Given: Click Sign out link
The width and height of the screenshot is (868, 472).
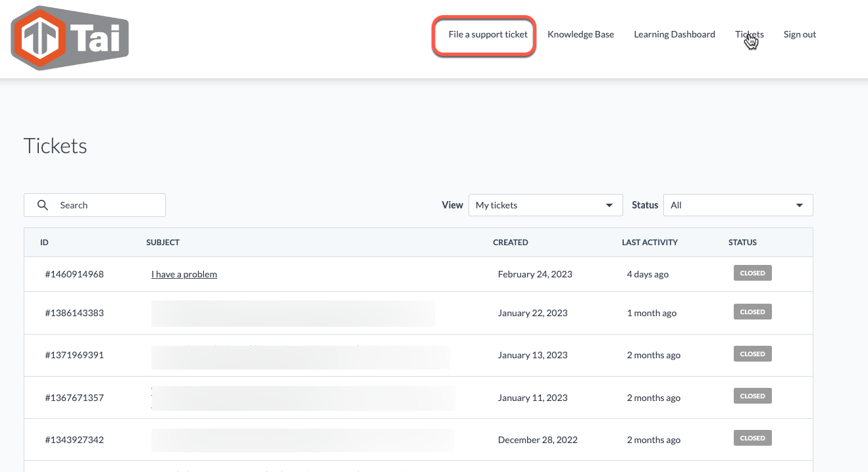Looking at the screenshot, I should [800, 35].
